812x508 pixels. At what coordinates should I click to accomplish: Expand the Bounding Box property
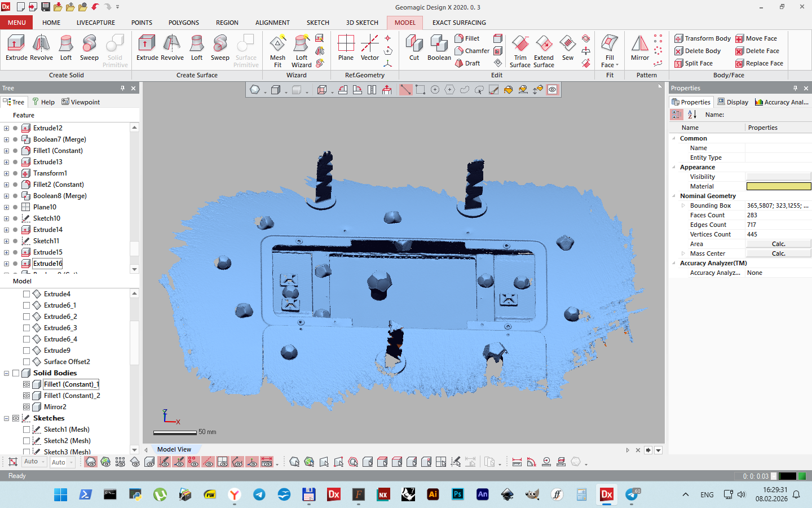(x=683, y=205)
